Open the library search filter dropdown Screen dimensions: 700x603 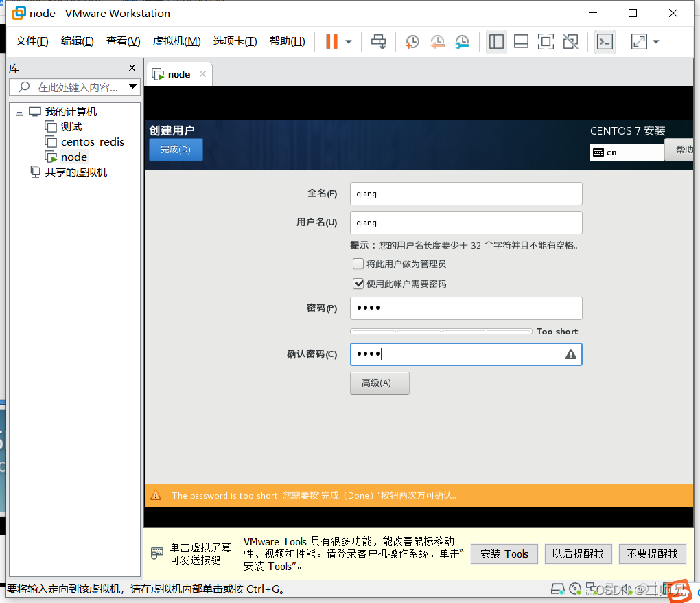click(132, 87)
